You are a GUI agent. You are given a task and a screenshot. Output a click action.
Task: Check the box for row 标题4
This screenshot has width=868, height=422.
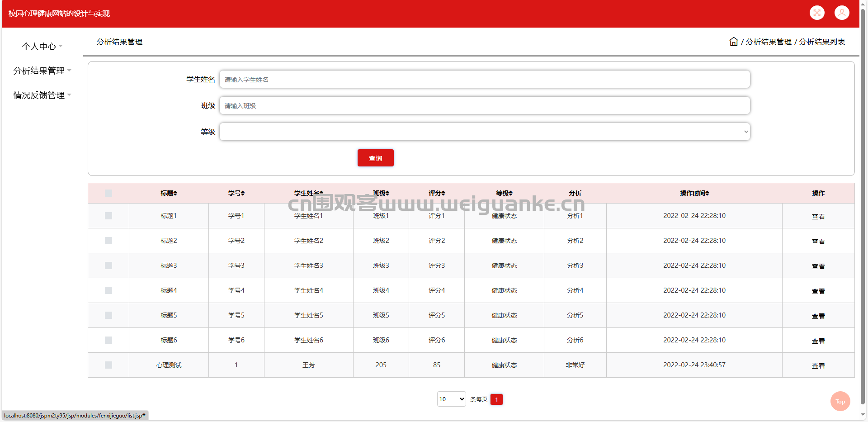click(108, 290)
